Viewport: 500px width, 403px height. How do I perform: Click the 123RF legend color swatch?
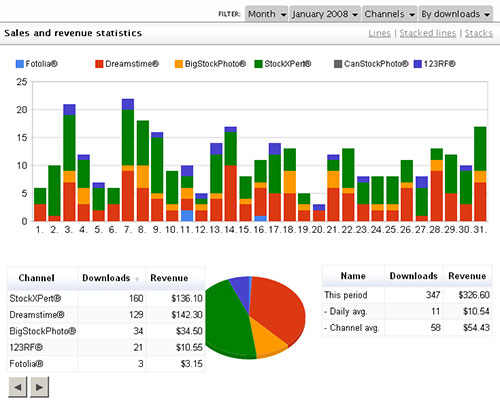pyautogui.click(x=418, y=64)
